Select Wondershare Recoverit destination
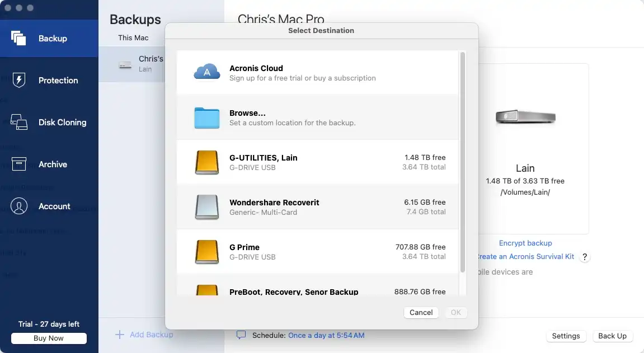Image resolution: width=644 pixels, height=353 pixels. (317, 206)
